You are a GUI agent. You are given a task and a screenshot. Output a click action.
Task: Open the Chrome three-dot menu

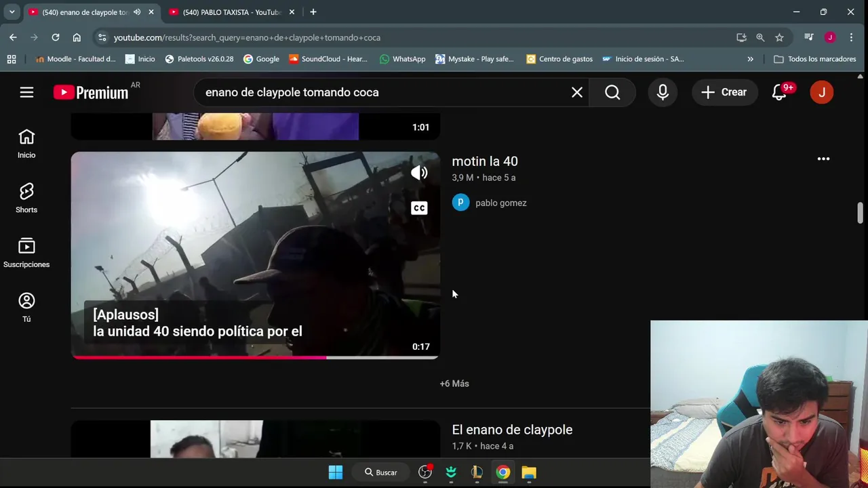851,37
